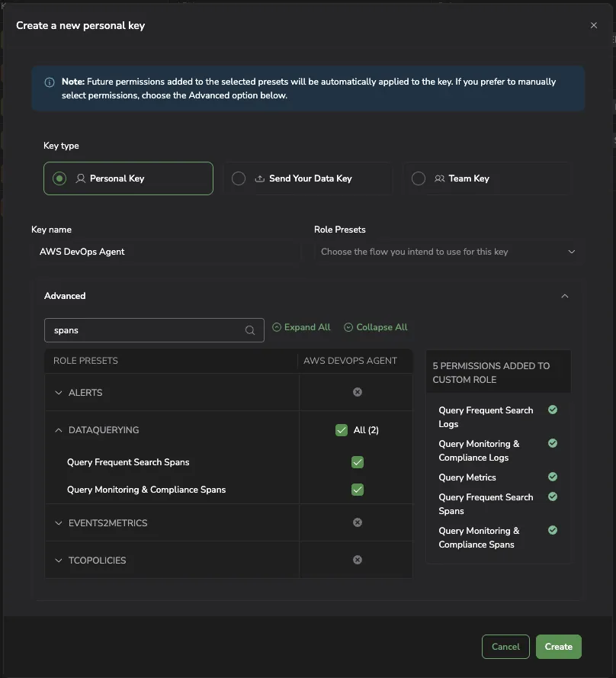Click the x status icon in ALERTS row
The width and height of the screenshot is (616, 678).
click(358, 392)
